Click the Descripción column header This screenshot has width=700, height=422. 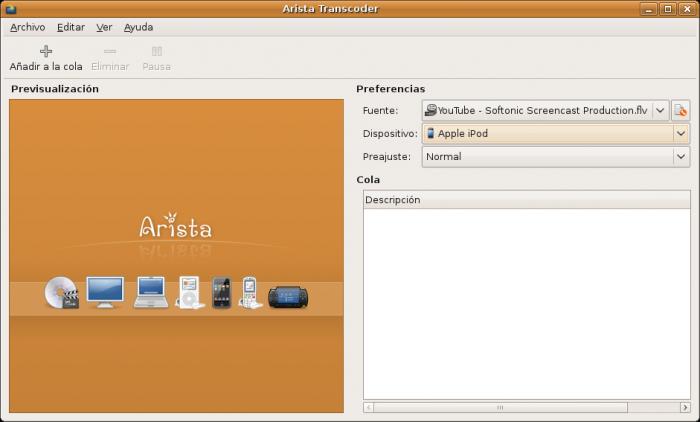pos(525,200)
